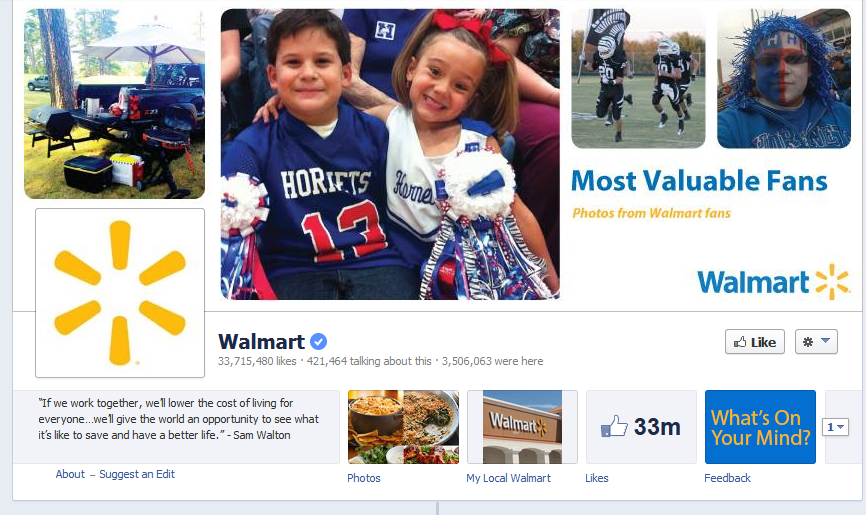
Task: View the two kids in Hornets jerseys photo
Action: [390, 154]
